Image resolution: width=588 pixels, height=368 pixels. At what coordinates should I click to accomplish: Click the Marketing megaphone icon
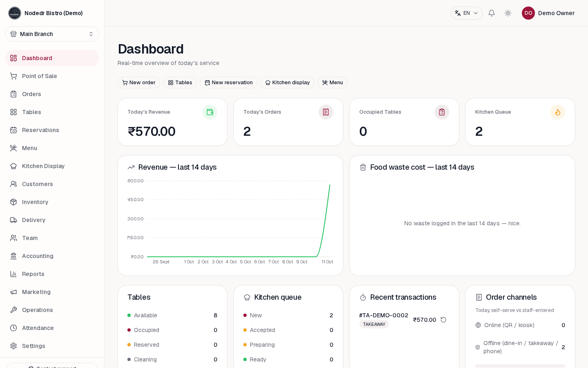pos(13,292)
